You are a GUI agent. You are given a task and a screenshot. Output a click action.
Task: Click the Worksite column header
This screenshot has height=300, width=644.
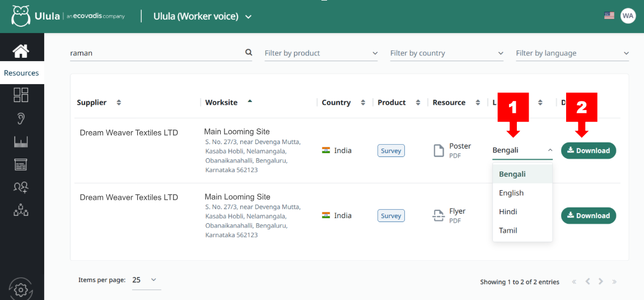[221, 103]
